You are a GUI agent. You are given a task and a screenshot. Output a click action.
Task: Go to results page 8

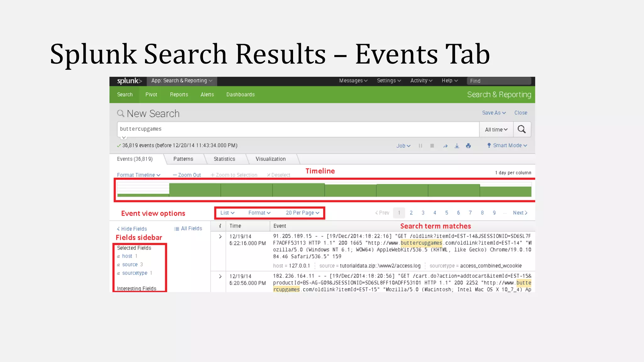(x=482, y=213)
